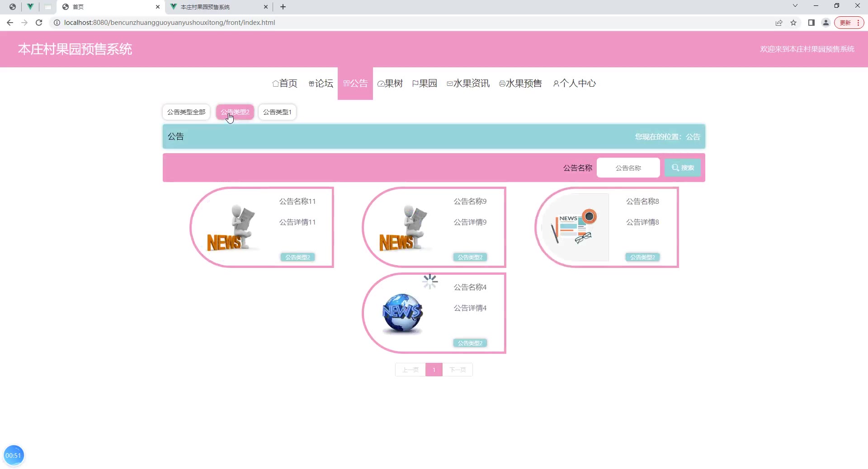Open a new browser tab
This screenshot has width=868, height=469.
click(x=283, y=7)
